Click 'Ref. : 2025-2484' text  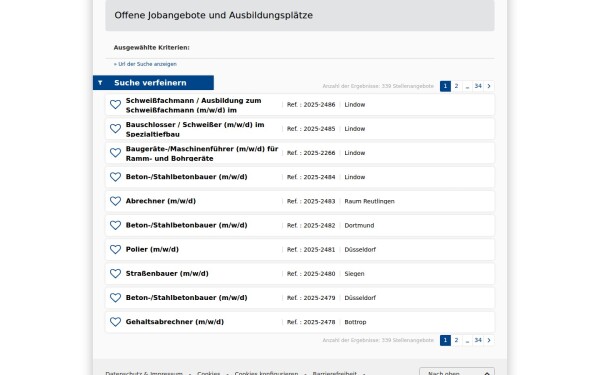(311, 177)
